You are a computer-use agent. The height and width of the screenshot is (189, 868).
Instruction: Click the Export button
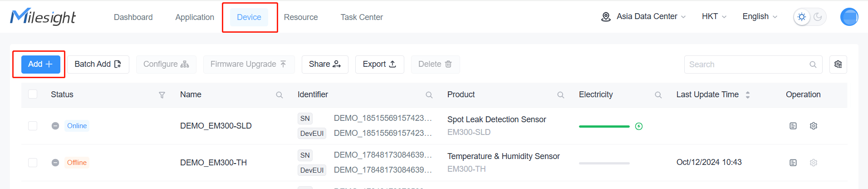pos(379,64)
